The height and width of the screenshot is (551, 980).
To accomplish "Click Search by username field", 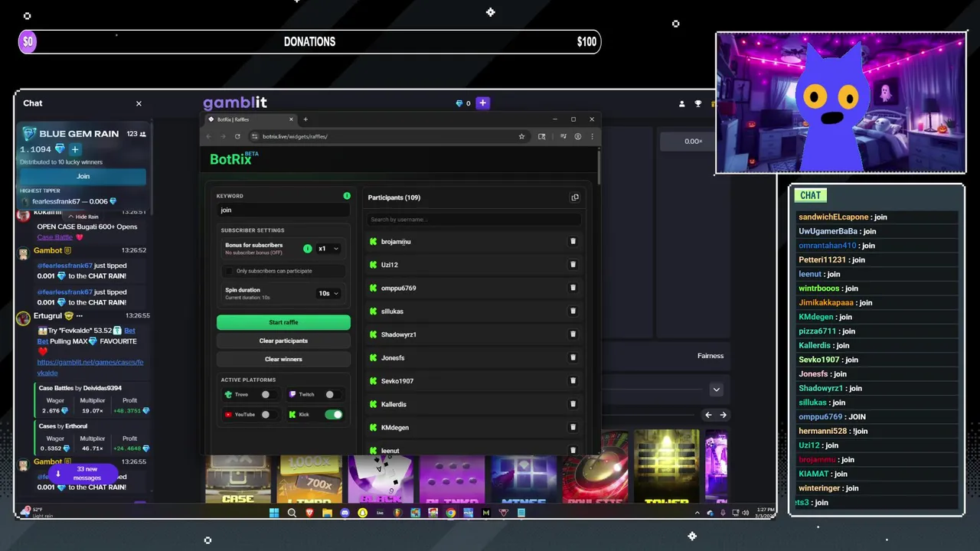I will pos(474,220).
